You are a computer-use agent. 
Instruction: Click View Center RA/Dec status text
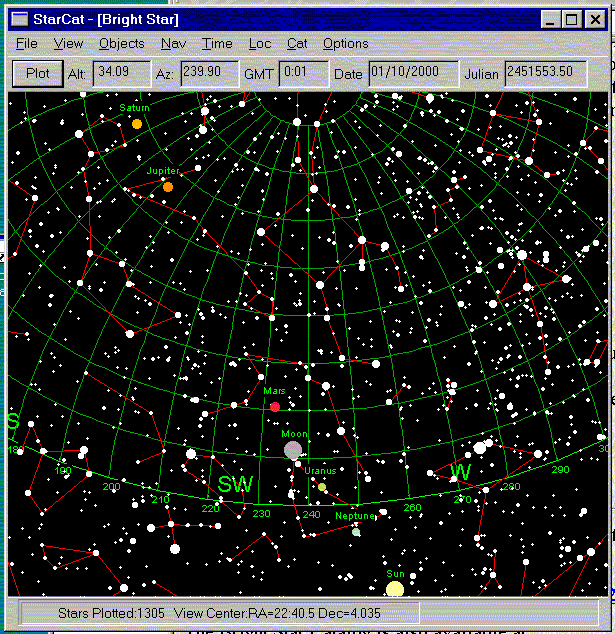(277, 613)
